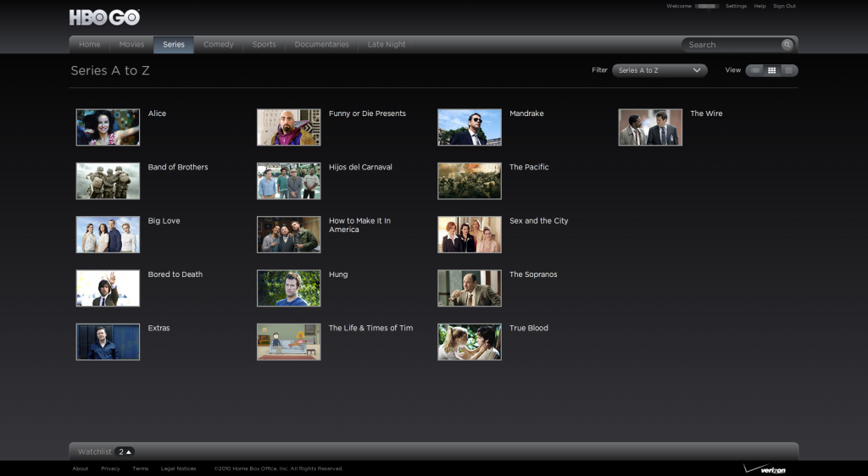Click the How to Make It In America title

pos(359,225)
